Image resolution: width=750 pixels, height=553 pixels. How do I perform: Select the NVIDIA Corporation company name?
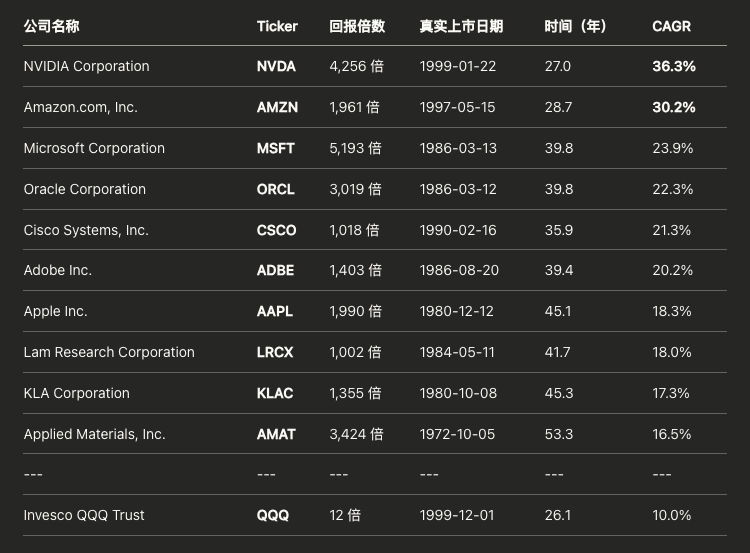(x=86, y=66)
